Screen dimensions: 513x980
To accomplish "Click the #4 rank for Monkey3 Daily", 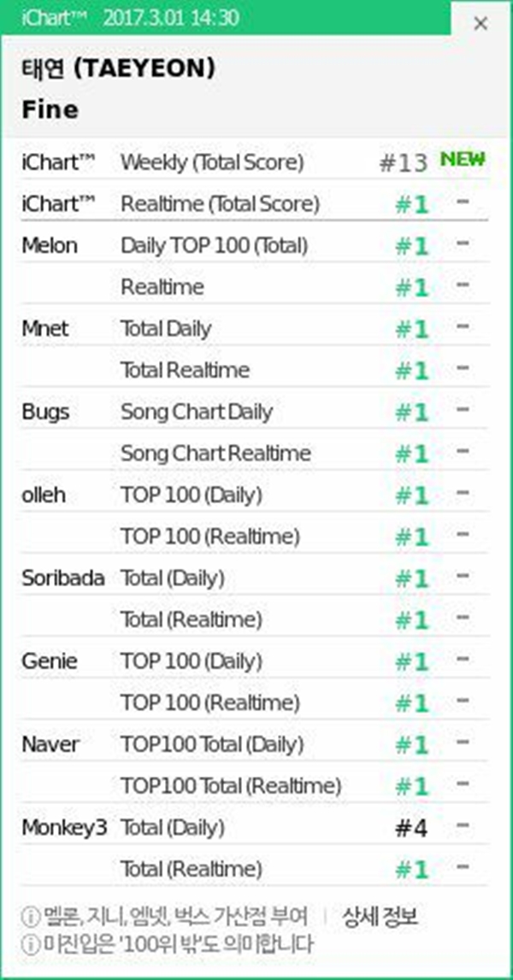I will 410,827.
